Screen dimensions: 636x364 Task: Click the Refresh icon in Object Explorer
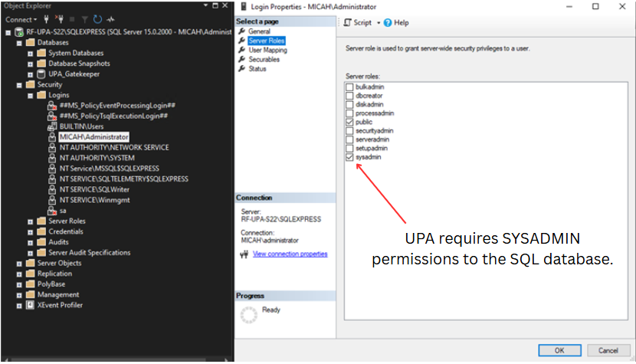[97, 19]
